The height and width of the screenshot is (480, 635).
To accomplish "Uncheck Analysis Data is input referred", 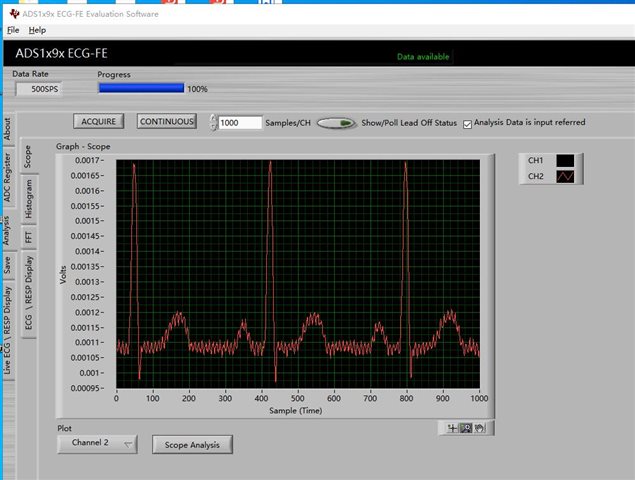I will click(467, 124).
